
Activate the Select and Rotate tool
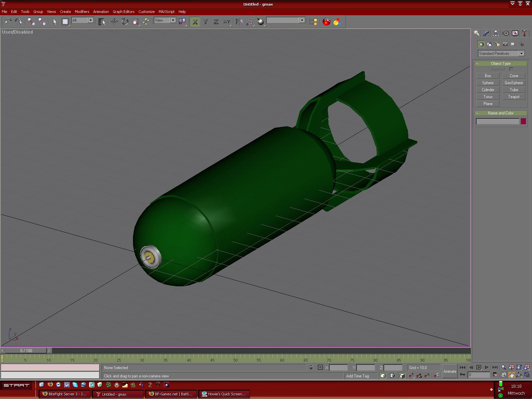(x=125, y=22)
